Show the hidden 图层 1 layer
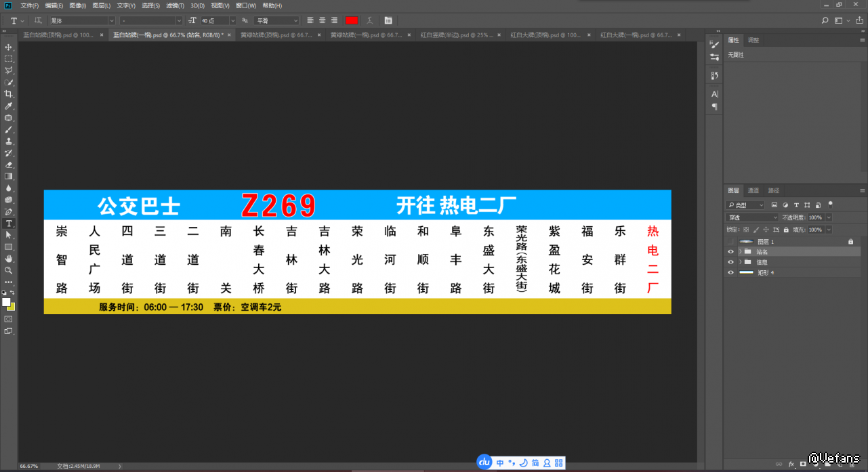 (x=730, y=242)
